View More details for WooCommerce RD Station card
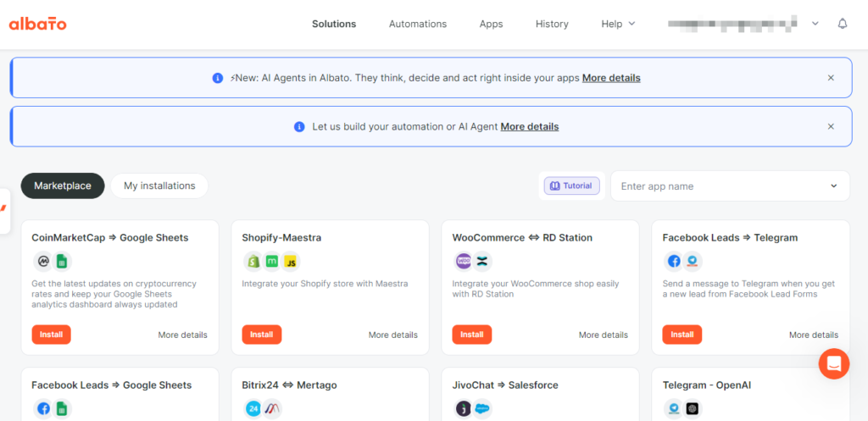Viewport: 868px width, 421px height. 604,335
